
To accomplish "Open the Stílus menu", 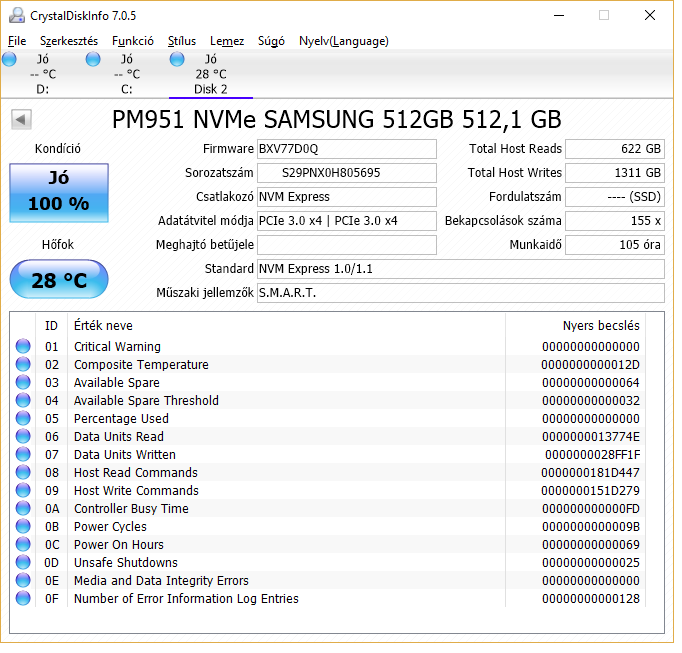I will coord(182,41).
